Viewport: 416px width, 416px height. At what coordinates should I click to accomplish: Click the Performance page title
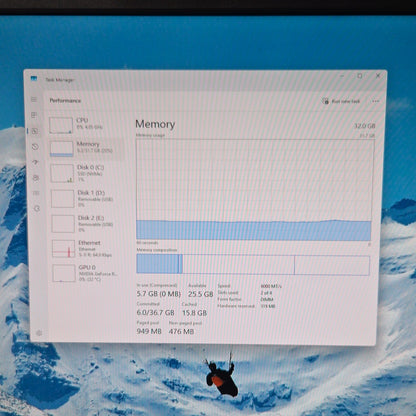[x=65, y=100]
